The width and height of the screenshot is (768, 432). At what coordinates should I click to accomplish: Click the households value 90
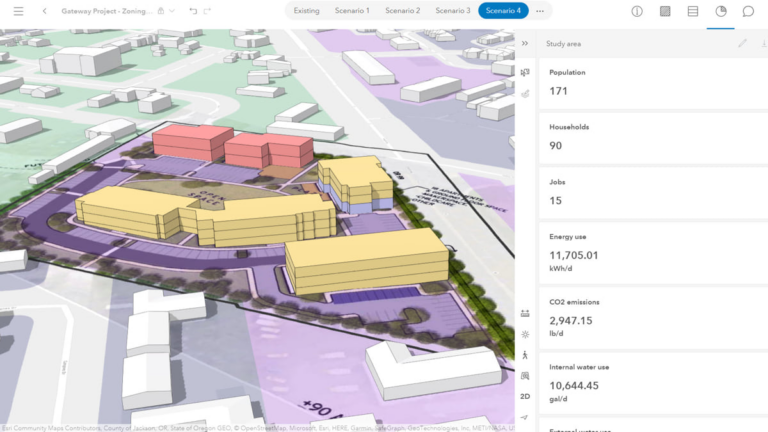555,146
